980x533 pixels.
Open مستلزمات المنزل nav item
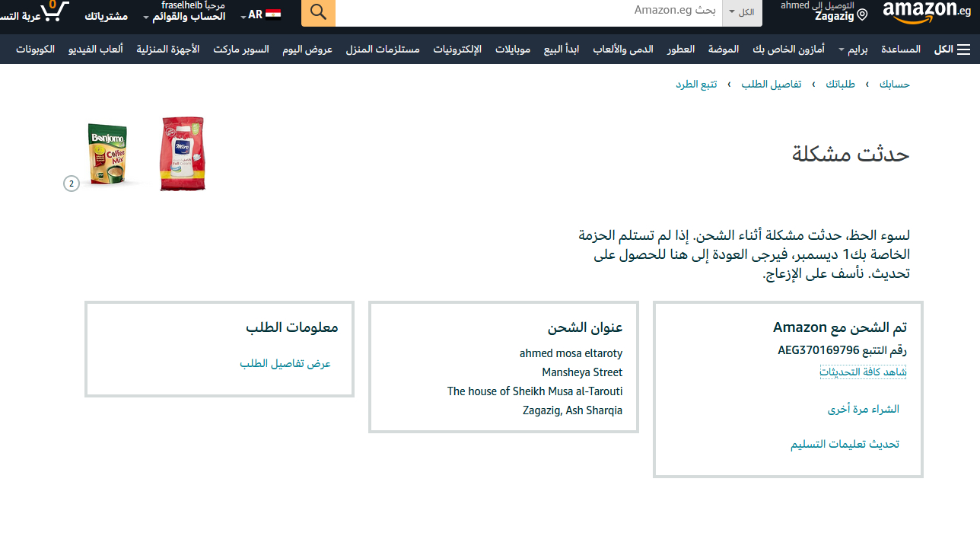383,49
